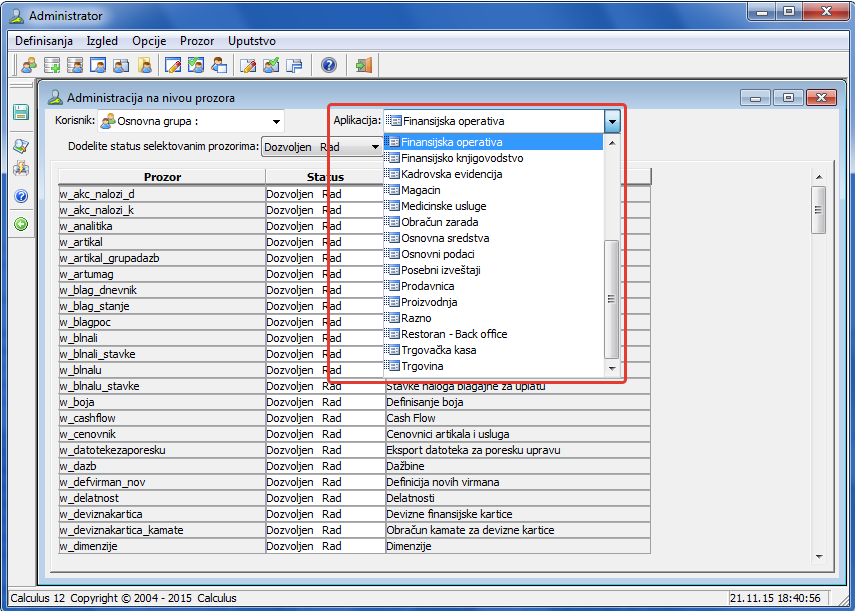Open help via the top toolbar question mark
This screenshot has width=855, height=611.
(x=329, y=66)
